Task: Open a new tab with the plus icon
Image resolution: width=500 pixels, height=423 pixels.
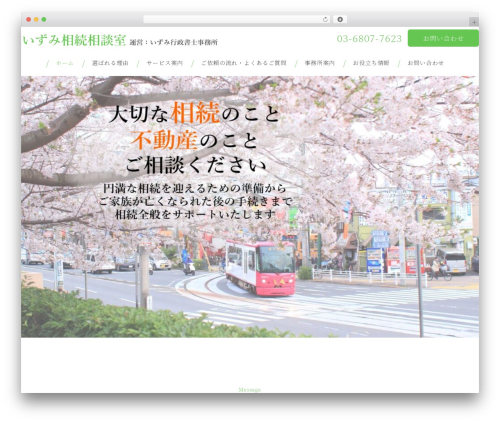Action: pos(474,22)
